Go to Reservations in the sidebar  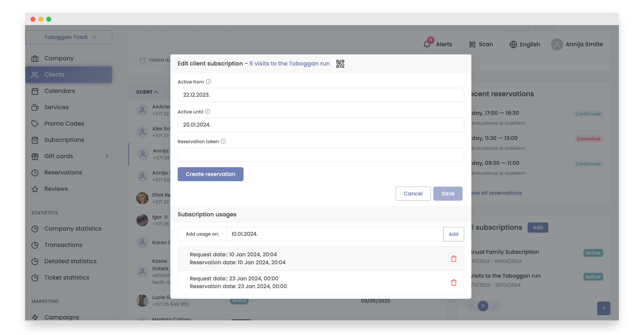63,172
